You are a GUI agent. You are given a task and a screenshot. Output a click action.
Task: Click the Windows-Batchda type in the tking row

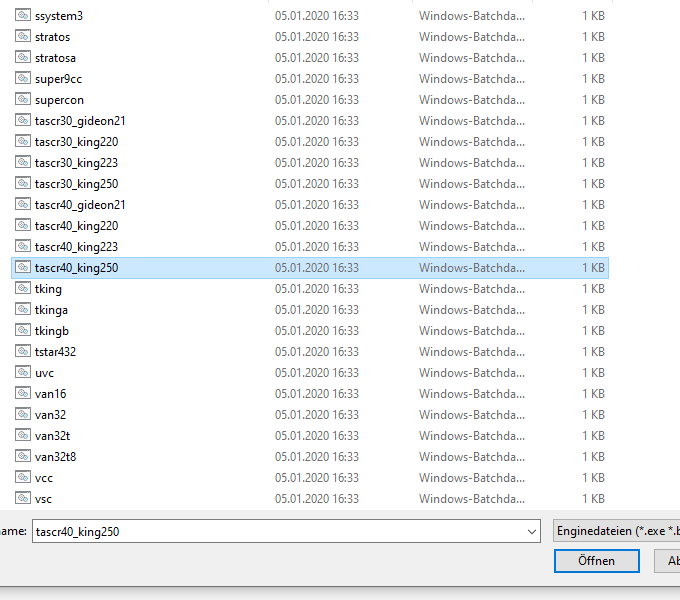[472, 289]
